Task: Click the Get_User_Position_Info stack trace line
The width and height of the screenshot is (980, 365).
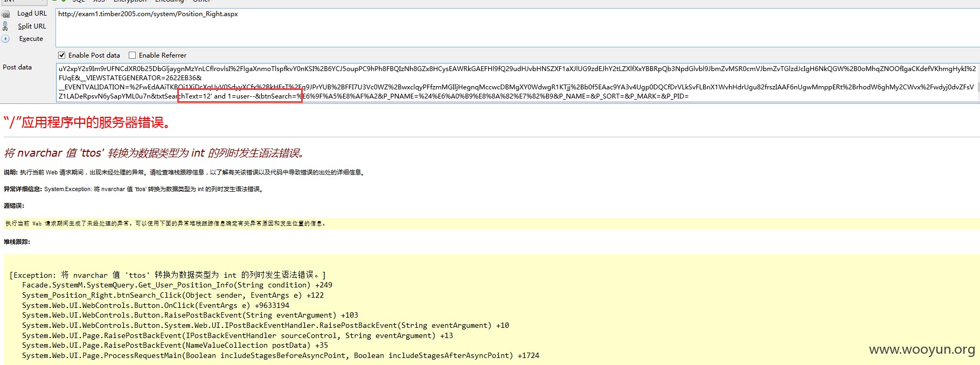Action: tap(177, 285)
